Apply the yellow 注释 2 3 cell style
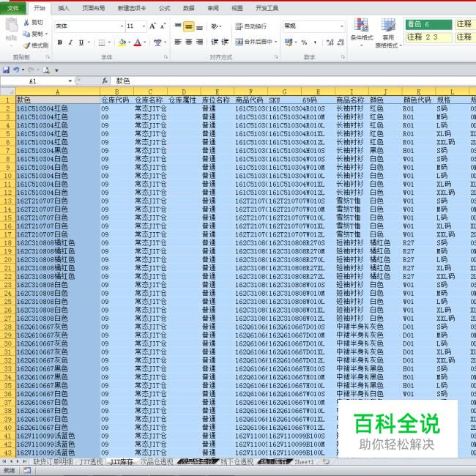The image size is (476, 476). [x=428, y=37]
